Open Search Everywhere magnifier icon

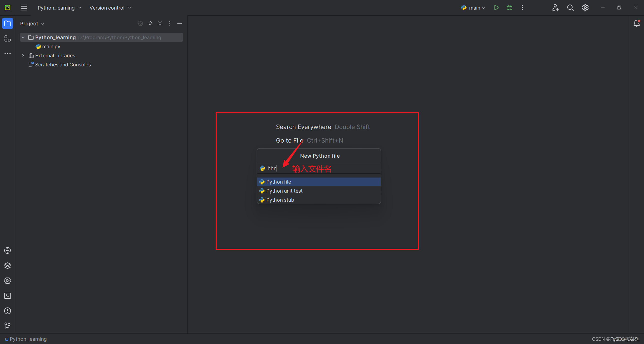pyautogui.click(x=570, y=8)
